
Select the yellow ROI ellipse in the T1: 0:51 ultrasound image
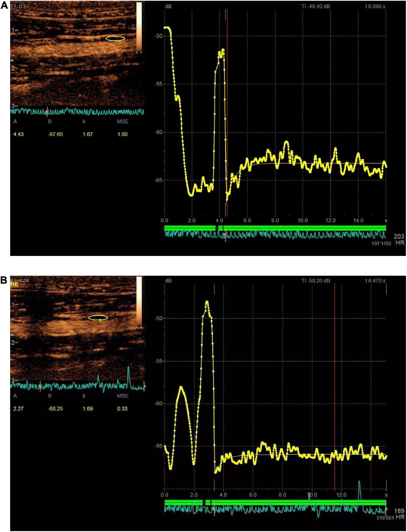tap(116, 38)
